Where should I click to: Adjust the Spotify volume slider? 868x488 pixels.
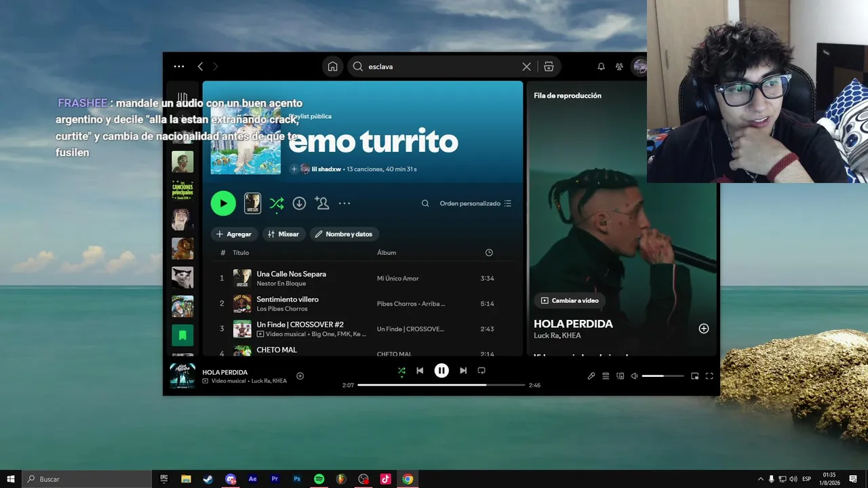tap(663, 376)
